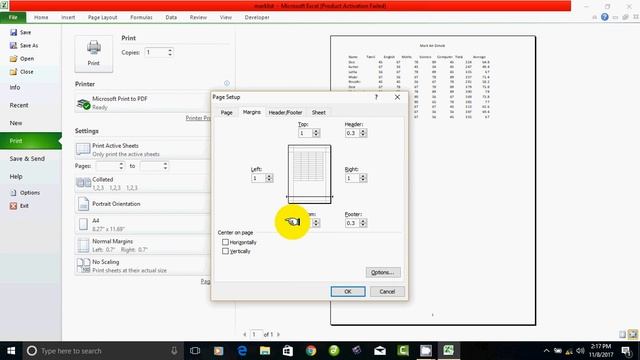The height and width of the screenshot is (360, 640).
Task: Switch to Excel taskbar icon
Action: point(448,351)
